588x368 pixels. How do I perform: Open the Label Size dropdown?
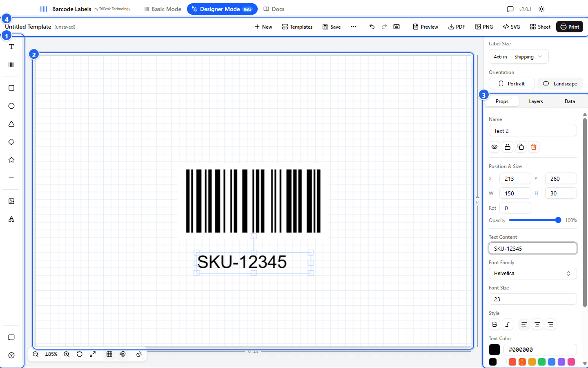pos(519,56)
